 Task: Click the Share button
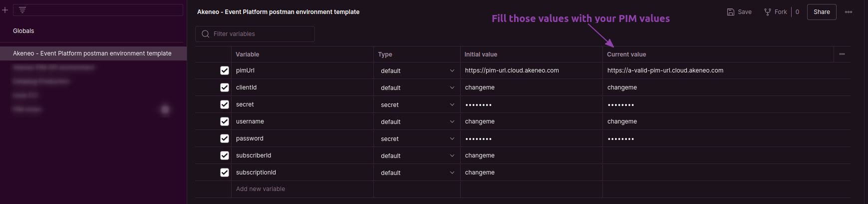tap(821, 12)
